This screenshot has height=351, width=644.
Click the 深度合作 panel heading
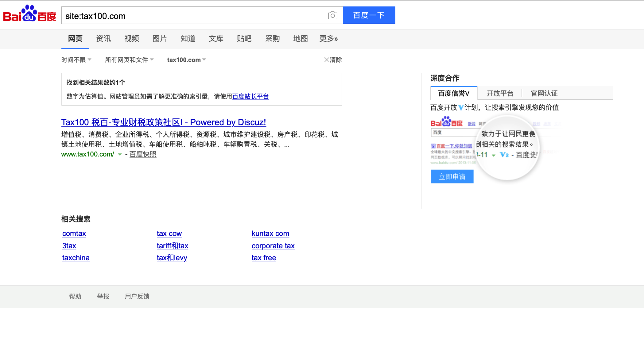[x=445, y=78]
